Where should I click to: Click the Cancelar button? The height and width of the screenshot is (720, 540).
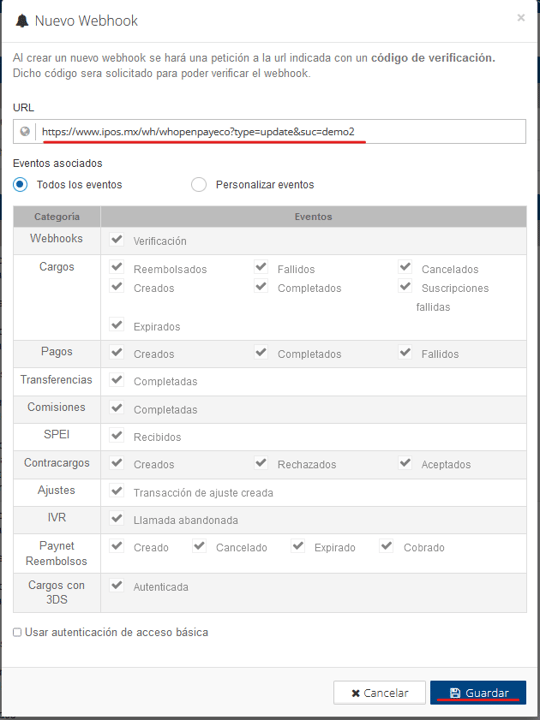pos(379,692)
